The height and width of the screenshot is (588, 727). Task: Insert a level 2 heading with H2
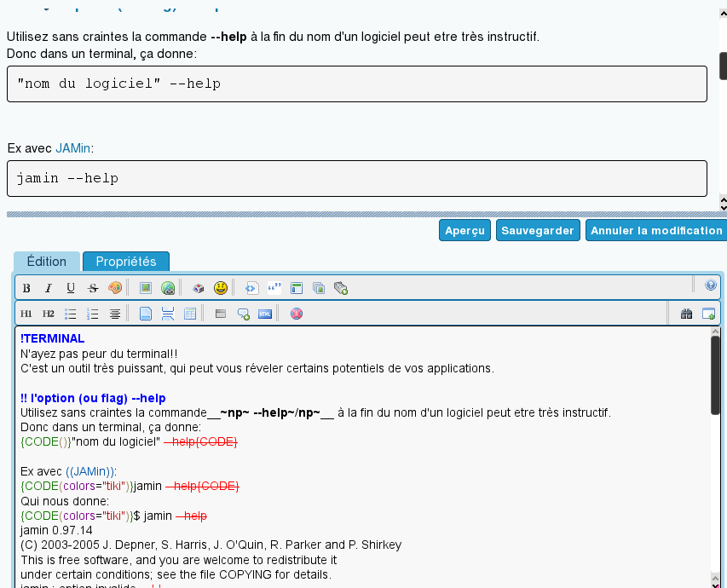point(49,314)
